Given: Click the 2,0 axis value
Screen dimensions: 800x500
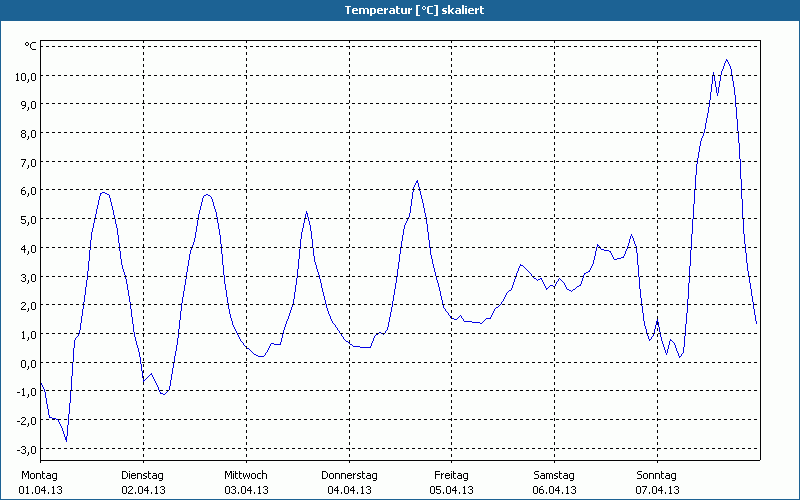Looking at the screenshot, I should (x=29, y=306).
